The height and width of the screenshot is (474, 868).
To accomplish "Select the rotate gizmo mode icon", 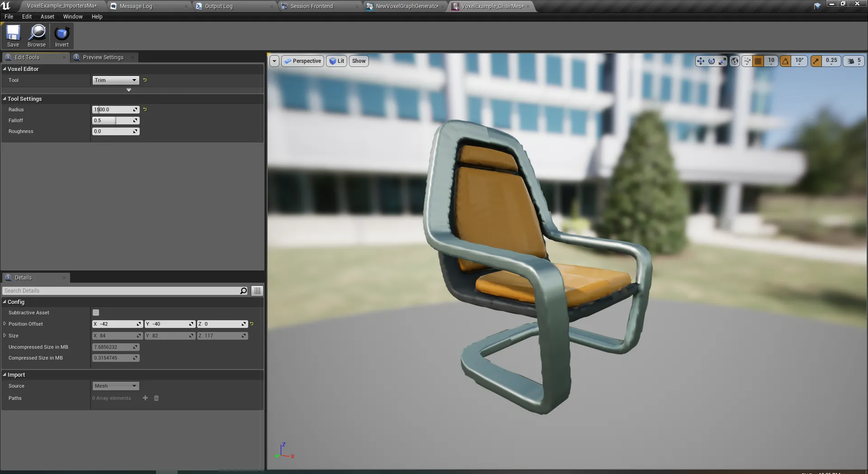I will [x=712, y=61].
